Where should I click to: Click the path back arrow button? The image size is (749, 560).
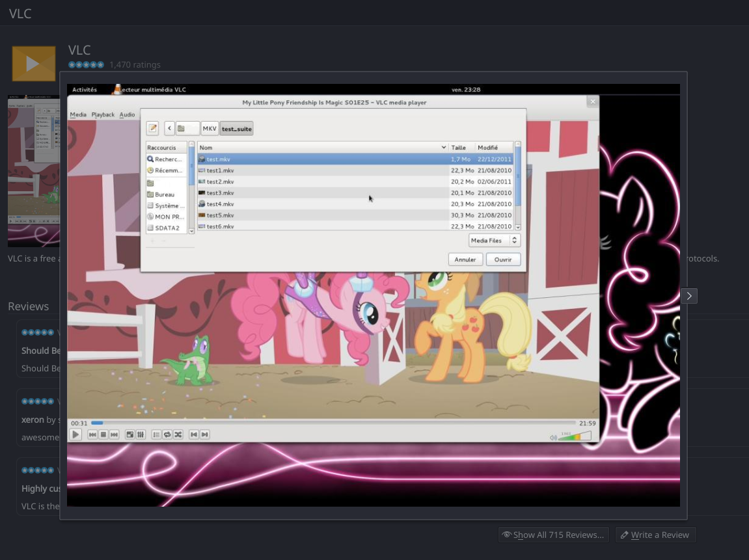point(169,128)
